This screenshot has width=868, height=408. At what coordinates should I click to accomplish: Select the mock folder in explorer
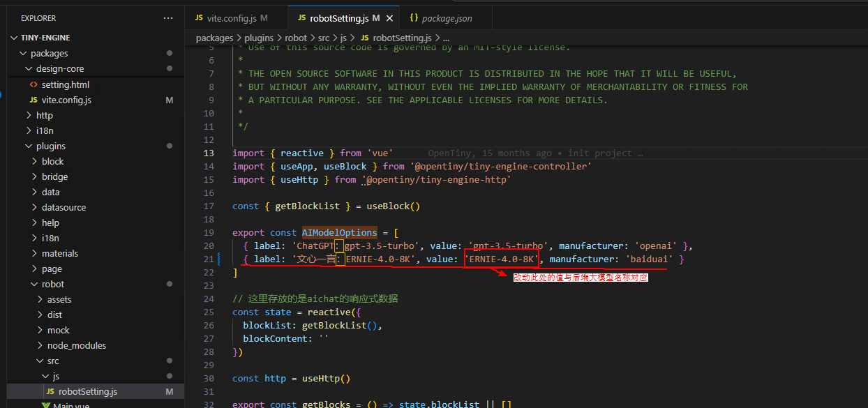[58, 330]
